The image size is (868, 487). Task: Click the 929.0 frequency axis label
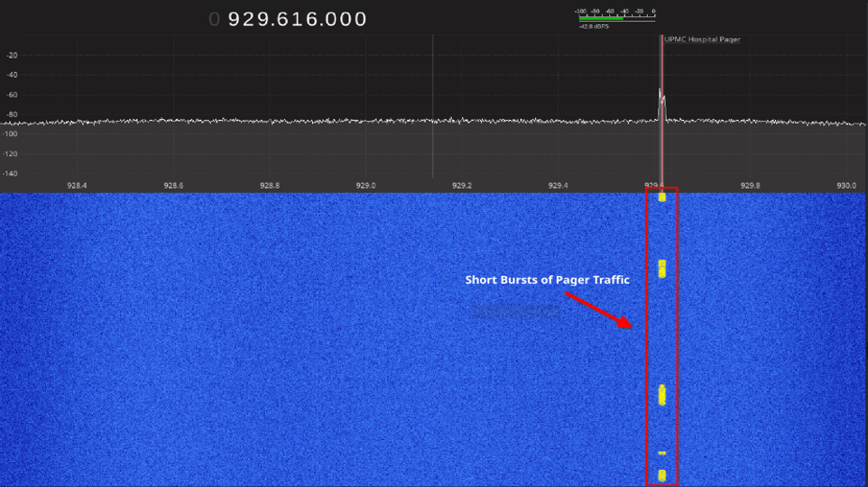[x=365, y=185]
